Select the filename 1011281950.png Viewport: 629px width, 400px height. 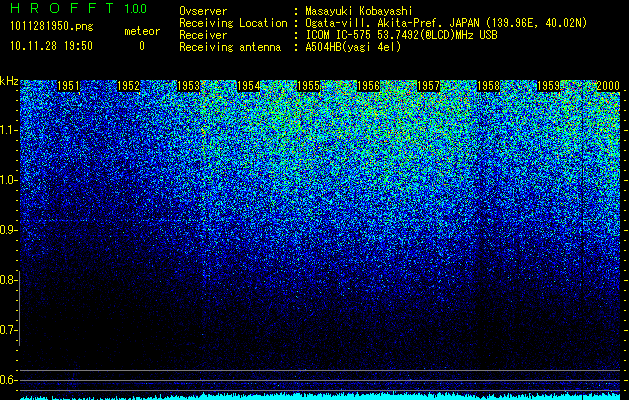pos(52,27)
